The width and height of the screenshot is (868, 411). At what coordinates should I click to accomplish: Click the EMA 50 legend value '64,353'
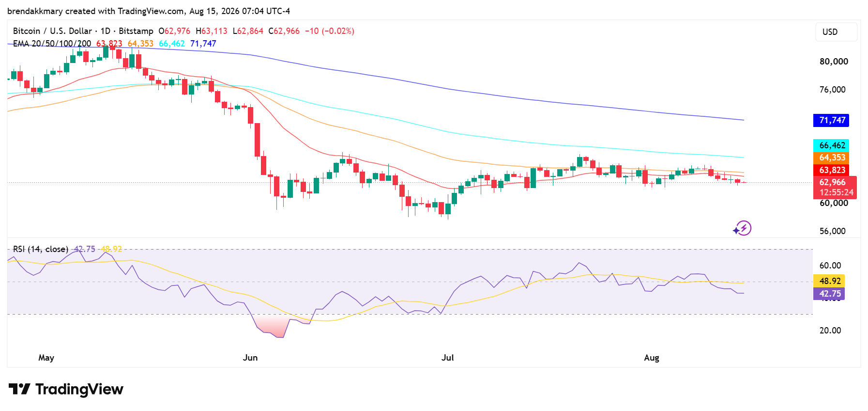coord(140,44)
